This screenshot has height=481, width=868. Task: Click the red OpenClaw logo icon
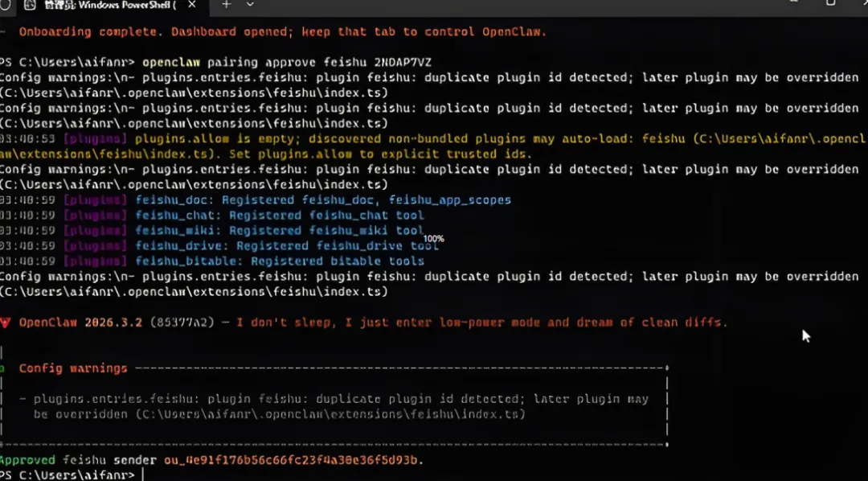[5, 322]
